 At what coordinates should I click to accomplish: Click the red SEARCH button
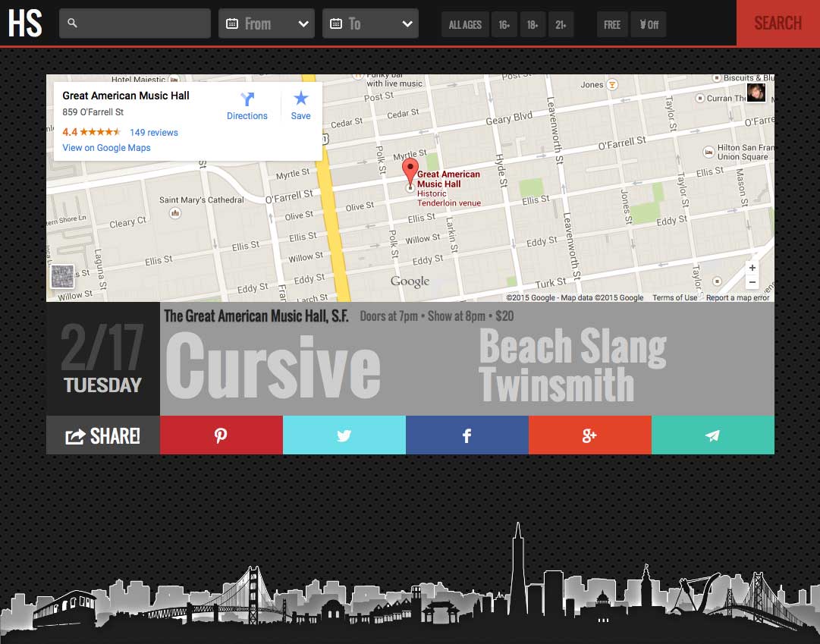[778, 23]
